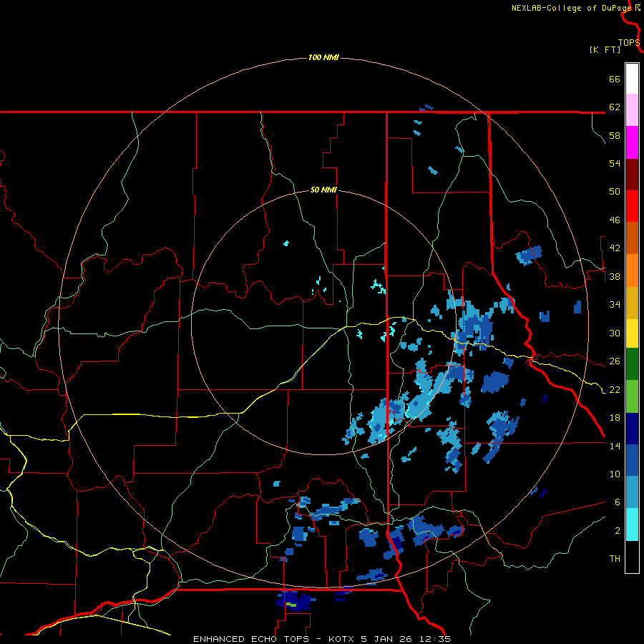The width and height of the screenshot is (644, 644).
Task: Click the 6 value on the color scale
Action: click(x=618, y=502)
